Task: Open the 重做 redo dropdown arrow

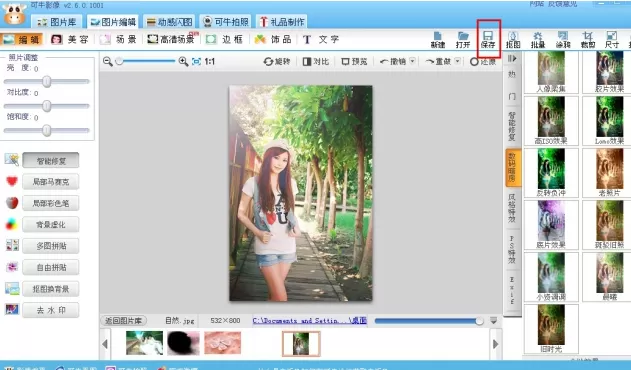Action: [x=458, y=61]
